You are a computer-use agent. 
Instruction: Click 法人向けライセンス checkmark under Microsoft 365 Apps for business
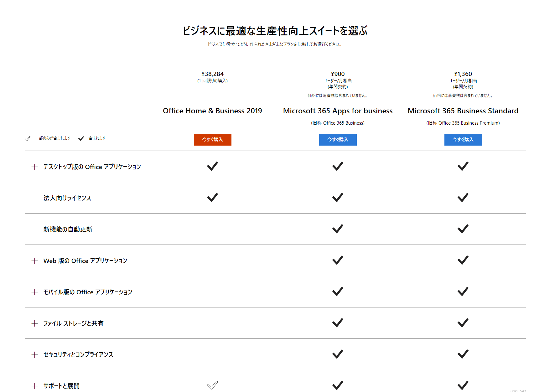pos(338,198)
